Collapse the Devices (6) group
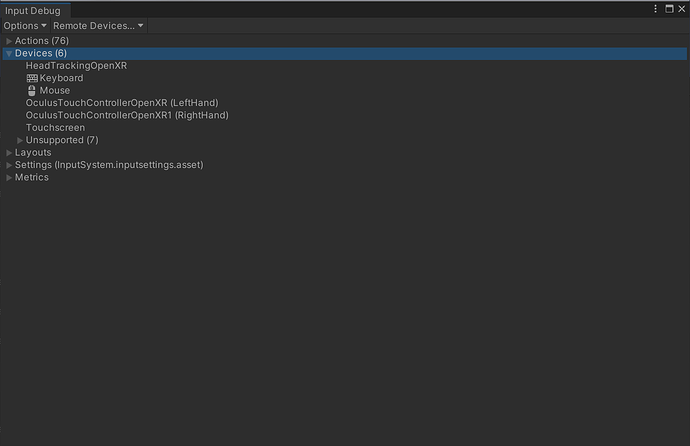This screenshot has height=446, width=690. (9, 53)
